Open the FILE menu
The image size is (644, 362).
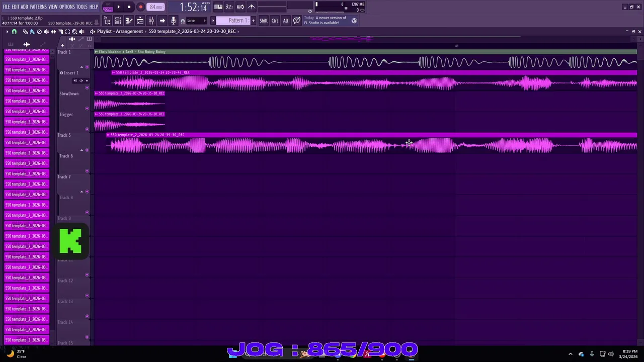(x=6, y=7)
